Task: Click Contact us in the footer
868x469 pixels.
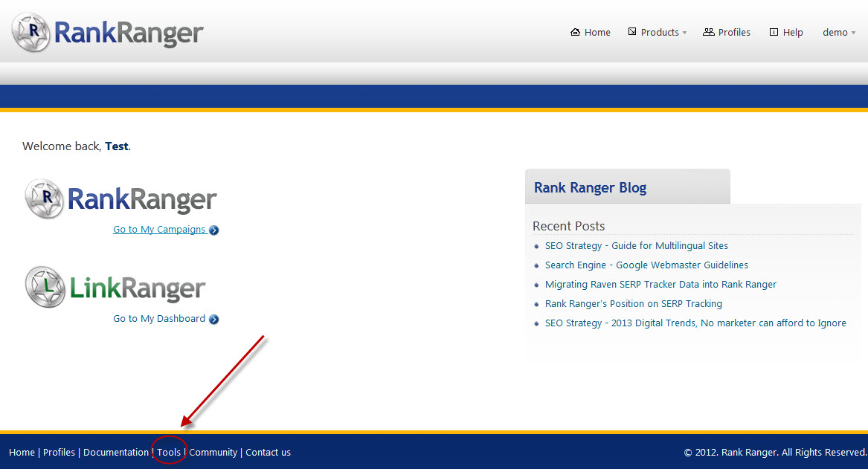Action: (268, 453)
